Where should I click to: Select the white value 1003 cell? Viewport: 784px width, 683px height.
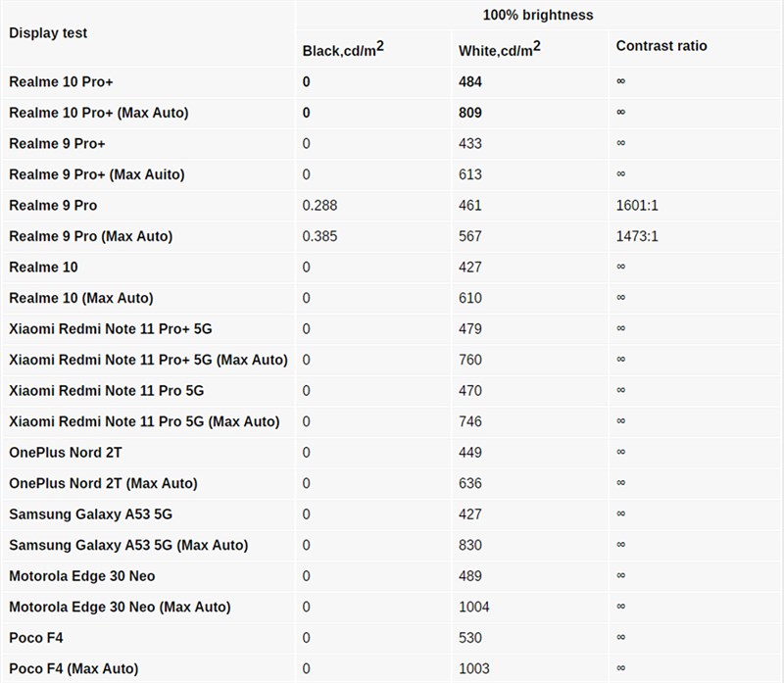[474, 668]
